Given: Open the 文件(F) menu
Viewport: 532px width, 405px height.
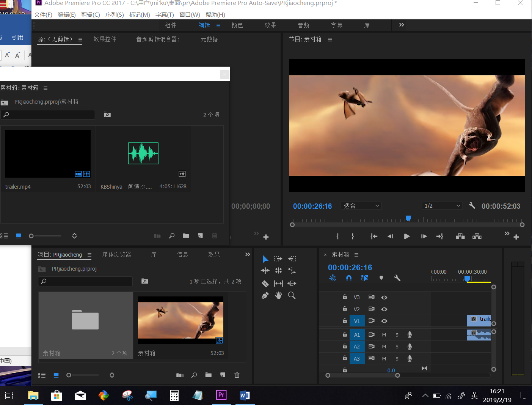Looking at the screenshot, I should coord(43,15).
